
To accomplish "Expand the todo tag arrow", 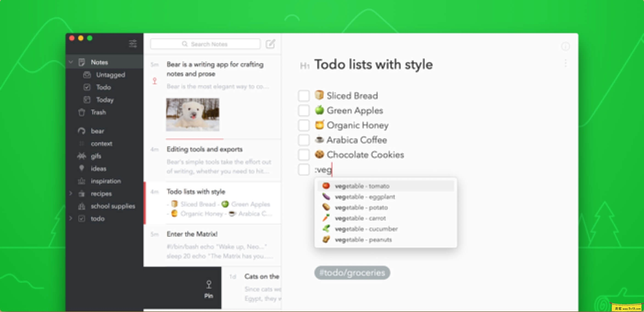I will coord(71,218).
